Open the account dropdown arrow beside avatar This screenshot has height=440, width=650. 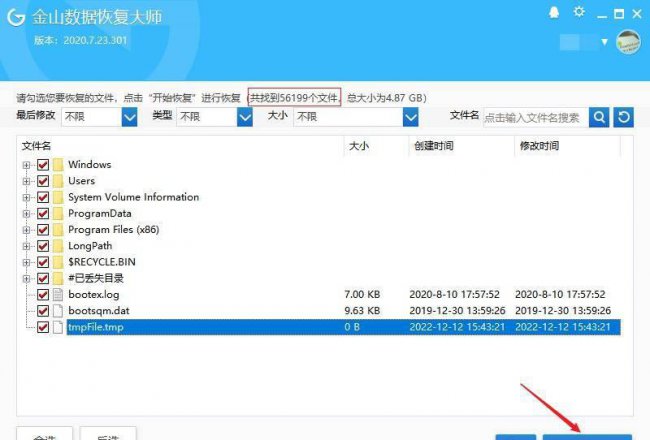pos(604,42)
